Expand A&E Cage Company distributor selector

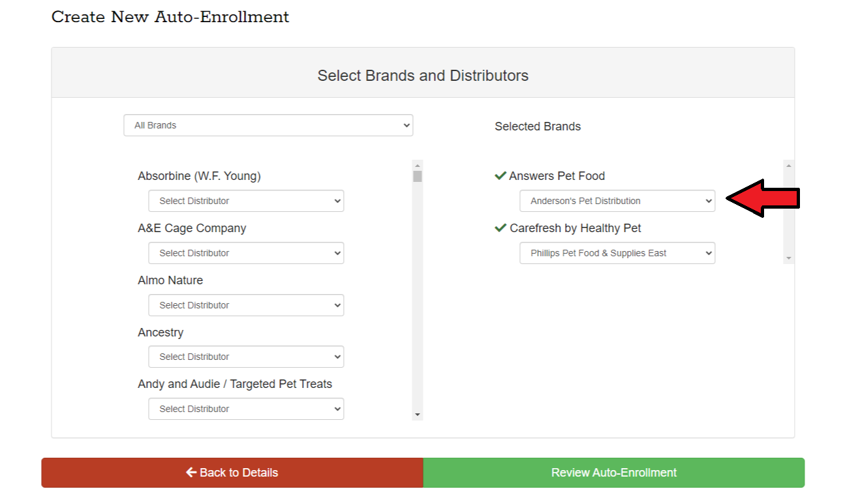coord(246,253)
